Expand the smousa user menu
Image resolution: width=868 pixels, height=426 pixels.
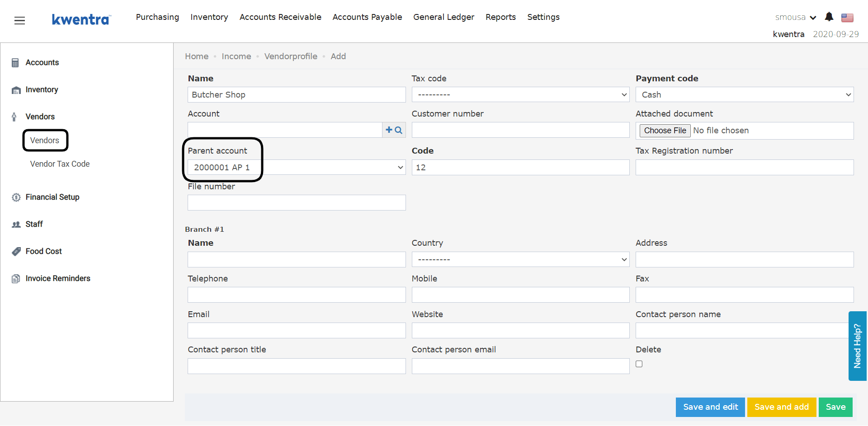795,17
